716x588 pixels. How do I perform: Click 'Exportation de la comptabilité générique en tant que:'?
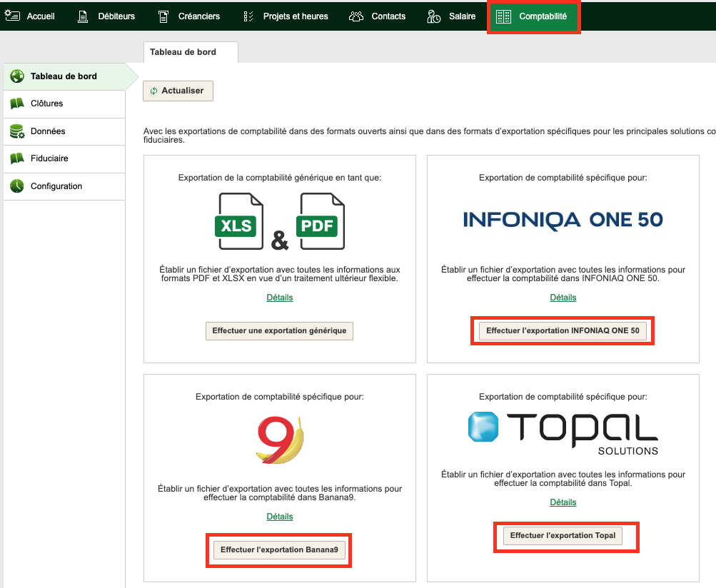click(x=279, y=178)
